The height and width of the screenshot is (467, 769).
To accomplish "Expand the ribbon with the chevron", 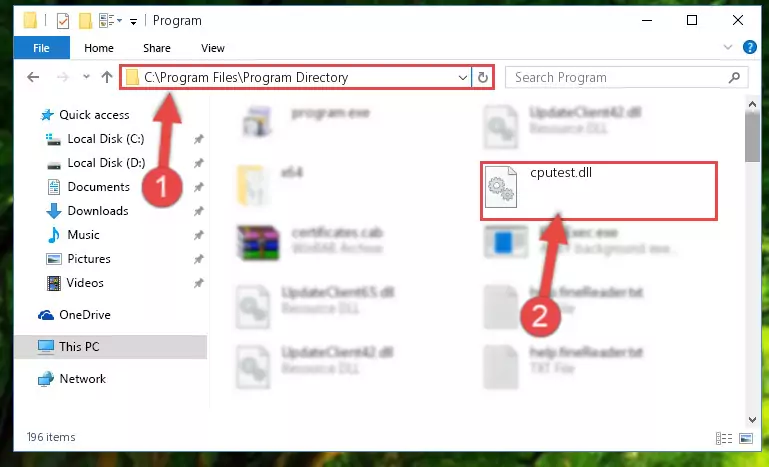I will tap(728, 47).
